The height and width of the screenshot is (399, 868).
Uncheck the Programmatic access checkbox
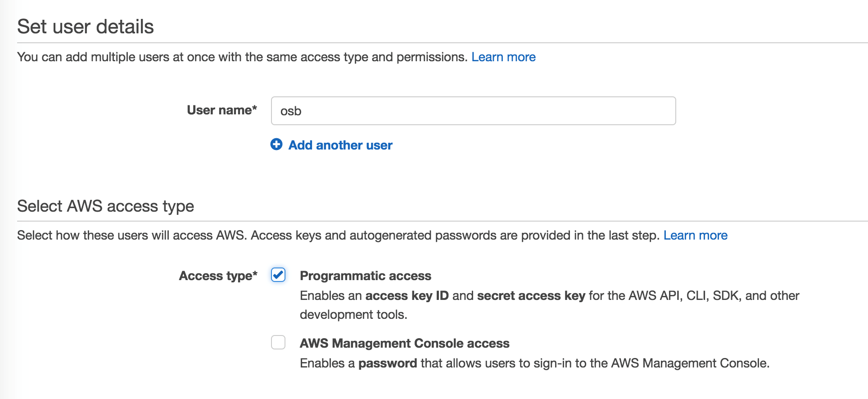(x=278, y=275)
